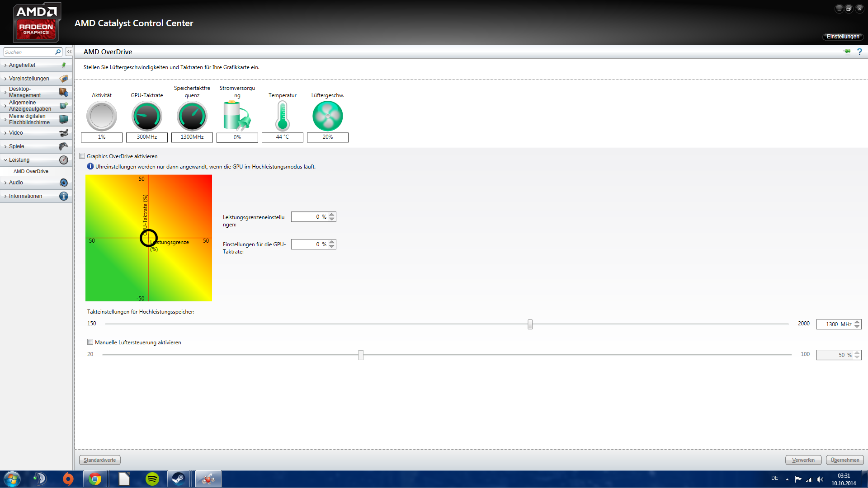This screenshot has width=868, height=488.
Task: Click the fan speed (Lüftergeschw.) gauge icon
Action: click(327, 116)
